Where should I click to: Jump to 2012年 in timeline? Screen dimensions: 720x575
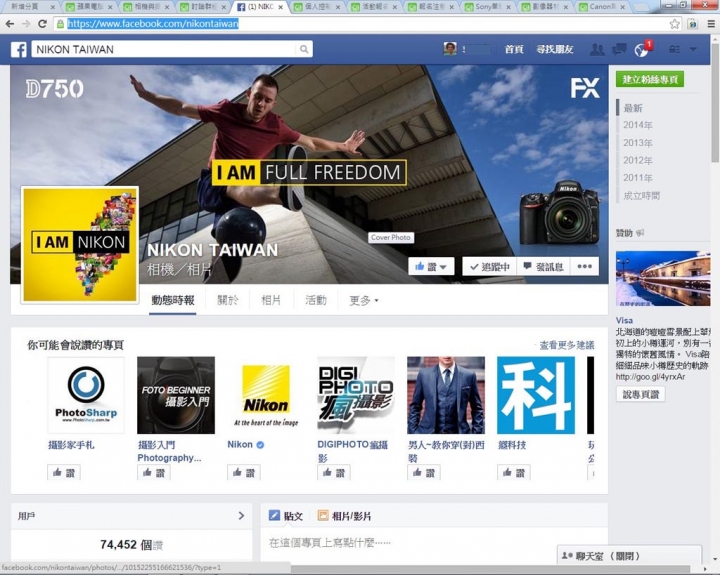click(x=638, y=160)
